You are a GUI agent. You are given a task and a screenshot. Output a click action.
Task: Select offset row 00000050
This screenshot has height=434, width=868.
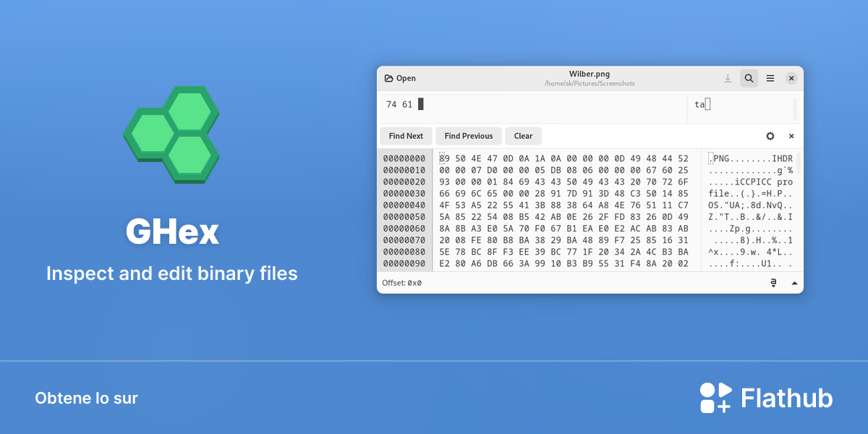pyautogui.click(x=404, y=217)
